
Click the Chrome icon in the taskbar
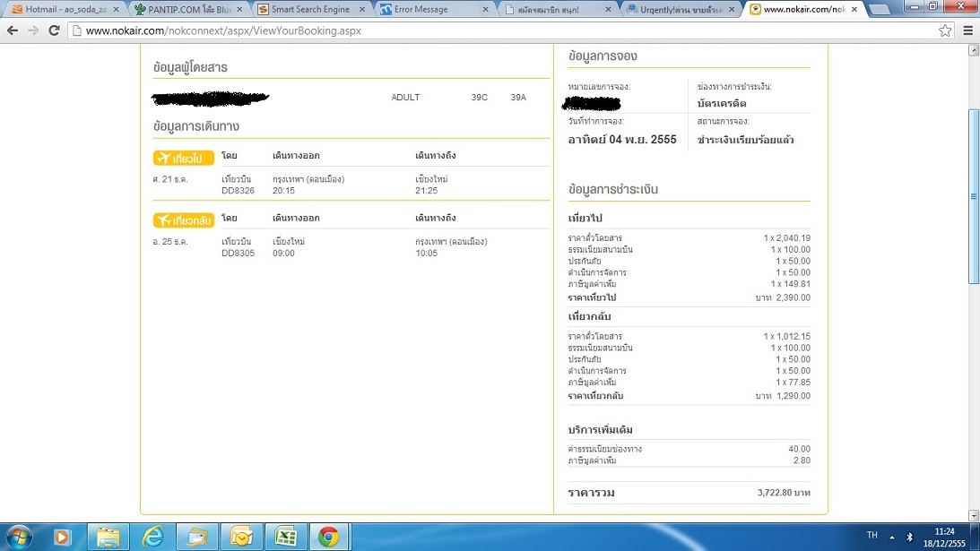(x=329, y=537)
